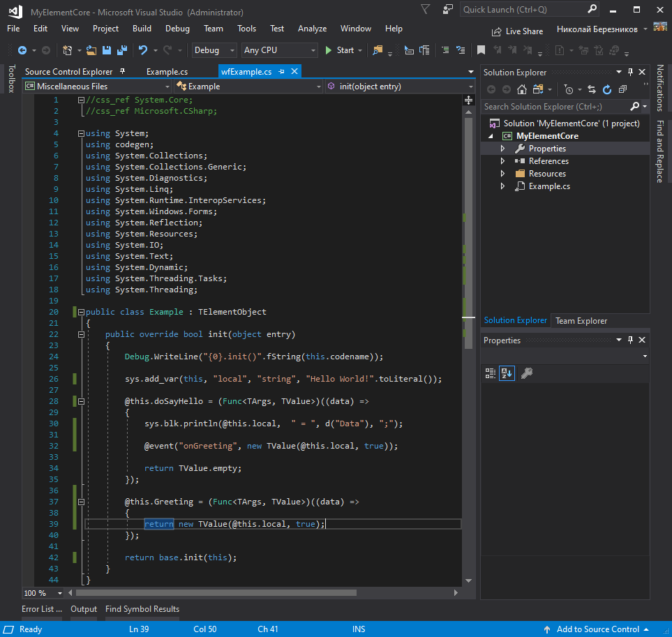
Task: Open the Debug configuration dropdown
Action: pos(214,50)
